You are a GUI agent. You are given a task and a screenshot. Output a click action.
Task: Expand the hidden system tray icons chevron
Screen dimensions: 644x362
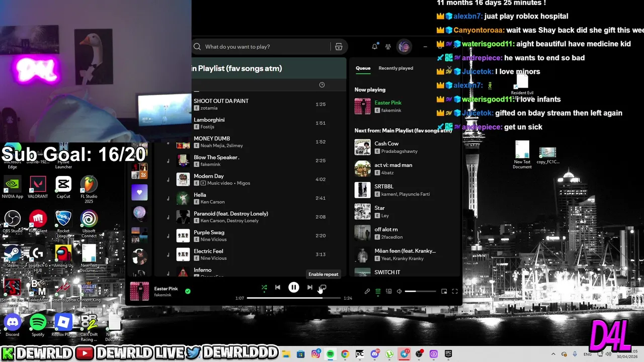pos(553,354)
